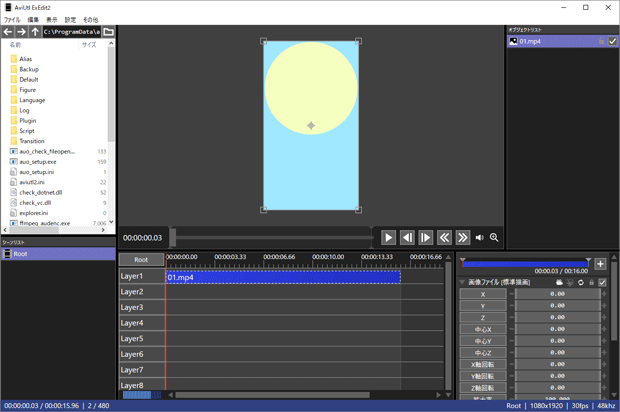Image resolution: width=620 pixels, height=412 pixels.
Task: Click the speaker volume icon
Action: tap(480, 238)
